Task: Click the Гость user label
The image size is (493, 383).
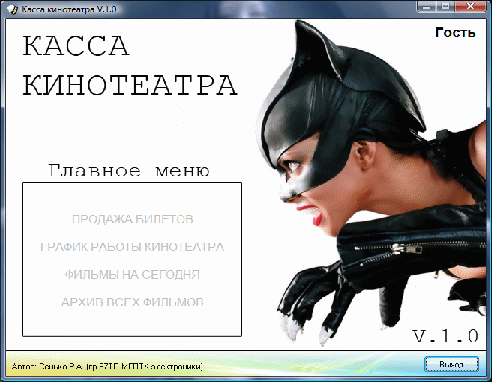Action: tap(455, 32)
